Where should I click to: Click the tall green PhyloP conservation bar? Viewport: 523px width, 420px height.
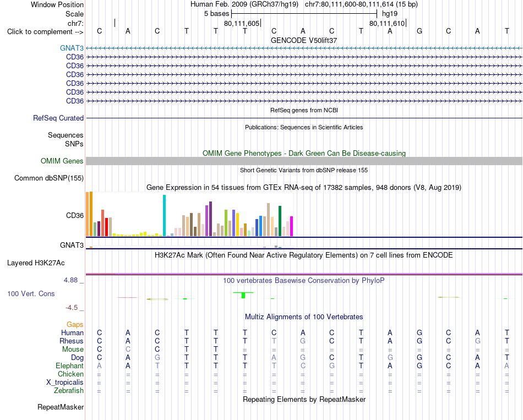point(243,295)
